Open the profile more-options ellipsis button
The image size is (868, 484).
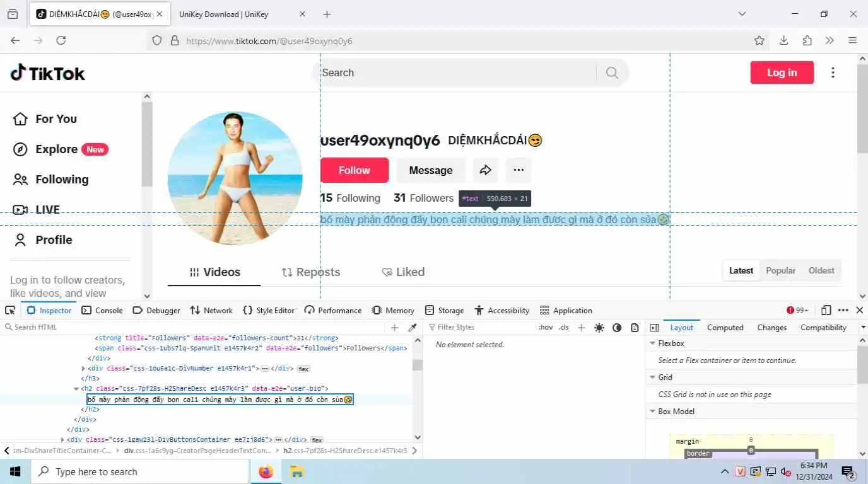519,170
